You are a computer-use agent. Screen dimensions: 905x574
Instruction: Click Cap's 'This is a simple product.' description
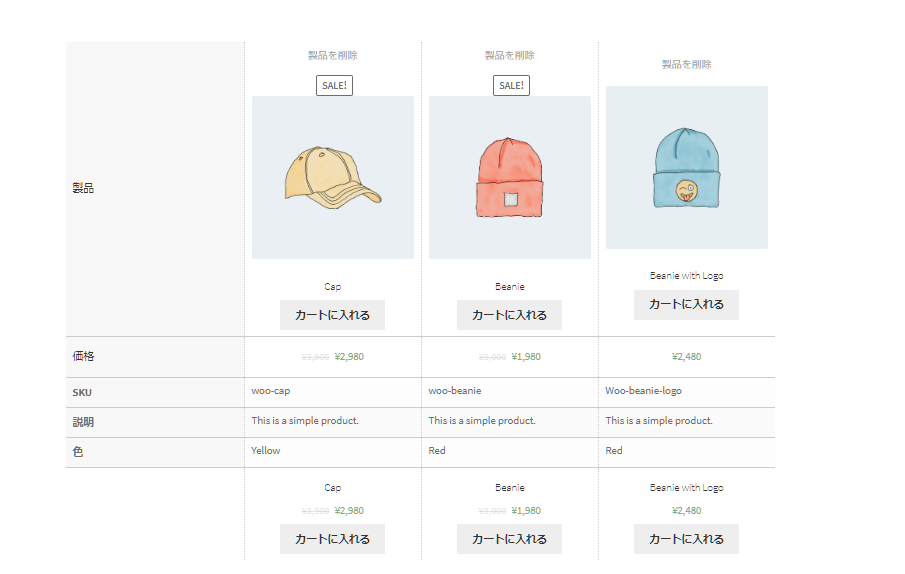click(x=305, y=421)
